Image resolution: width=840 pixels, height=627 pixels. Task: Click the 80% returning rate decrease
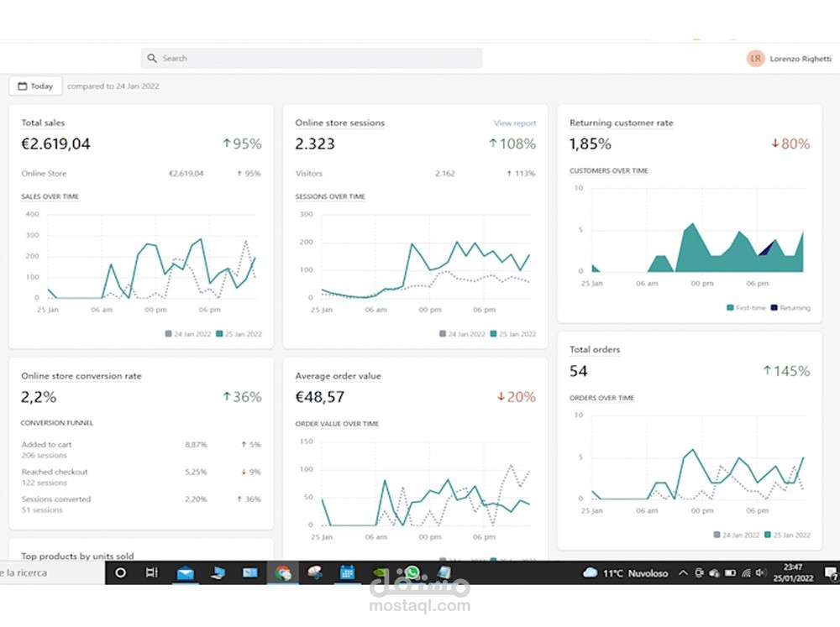click(x=790, y=144)
